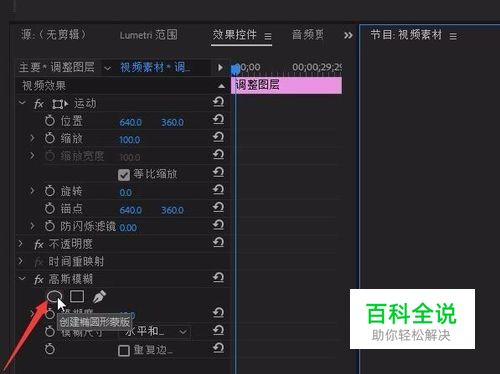This screenshot has height=374, width=500.
Task: Edit the anchor point X value 640.0
Action: coord(131,210)
